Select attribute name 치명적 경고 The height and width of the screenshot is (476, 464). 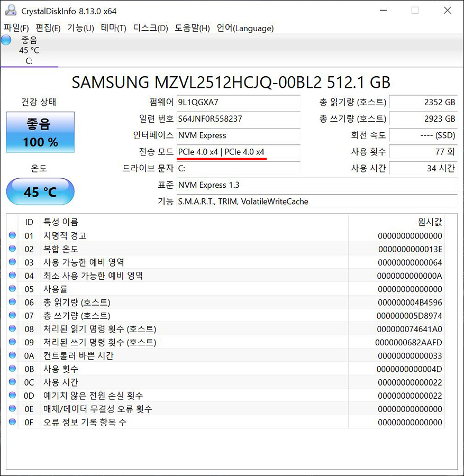(65, 235)
